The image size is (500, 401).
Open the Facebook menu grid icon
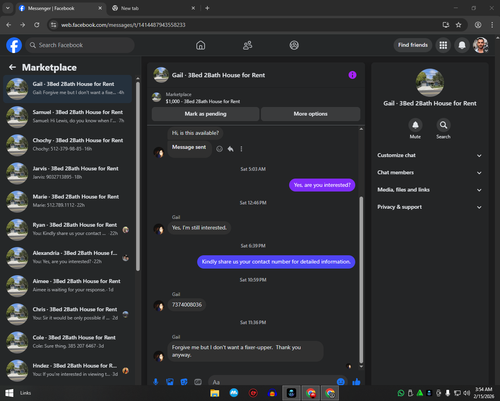pyautogui.click(x=443, y=45)
